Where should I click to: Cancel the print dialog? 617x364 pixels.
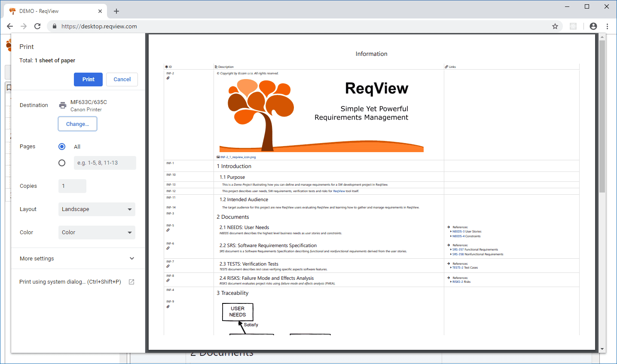coord(122,80)
